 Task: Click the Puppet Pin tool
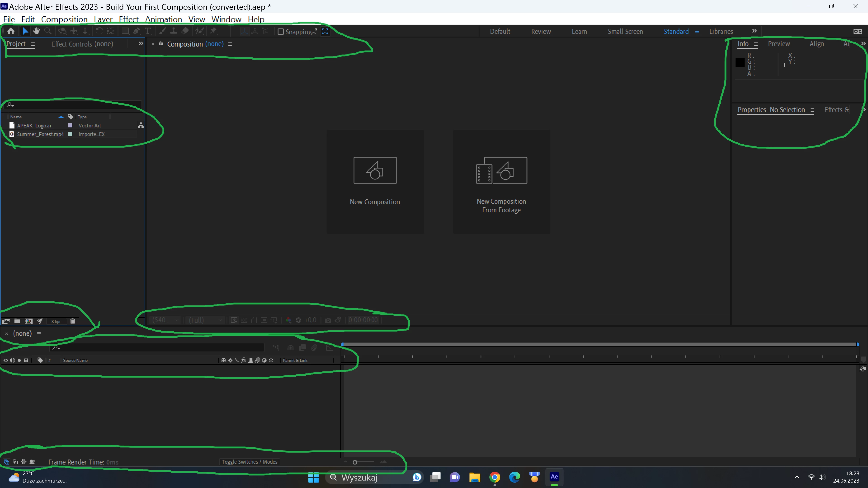coord(213,31)
